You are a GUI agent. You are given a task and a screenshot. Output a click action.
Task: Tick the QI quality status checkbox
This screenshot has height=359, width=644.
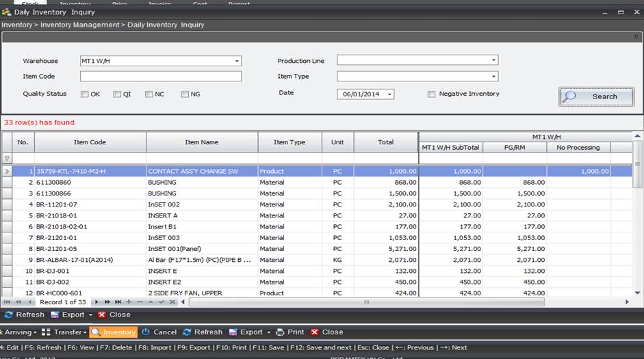118,94
